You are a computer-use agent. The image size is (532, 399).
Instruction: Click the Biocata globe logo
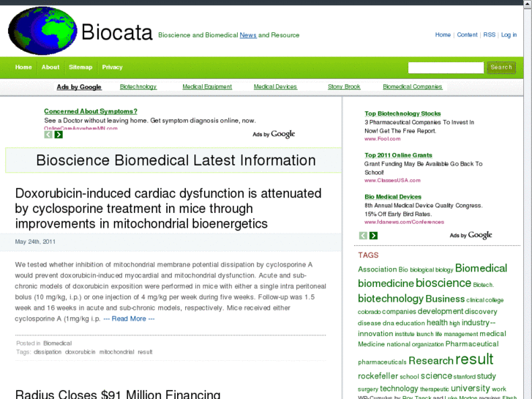pos(42,31)
